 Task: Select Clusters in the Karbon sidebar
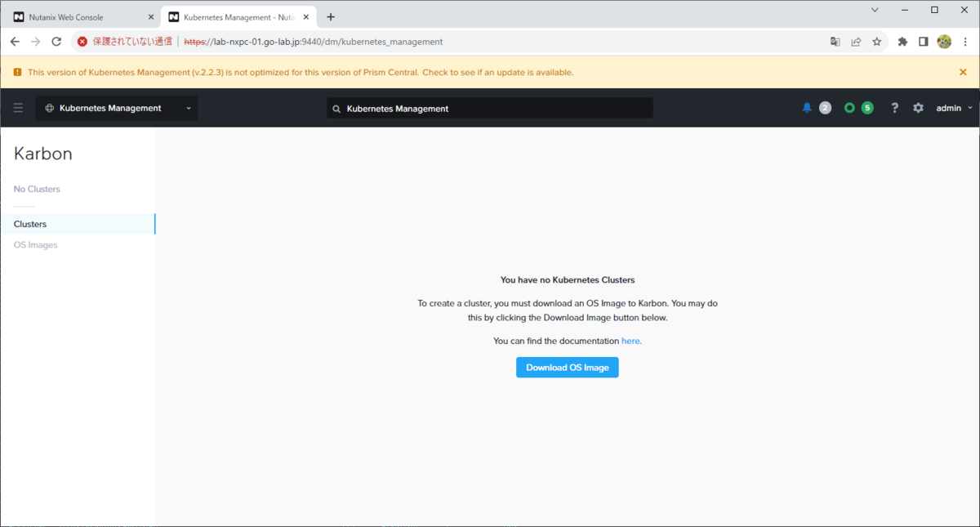(x=78, y=224)
